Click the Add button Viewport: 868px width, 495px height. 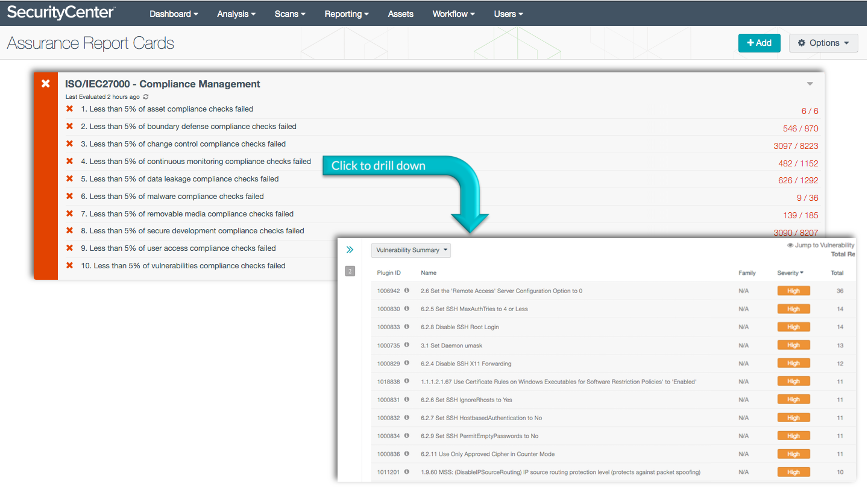coord(759,43)
